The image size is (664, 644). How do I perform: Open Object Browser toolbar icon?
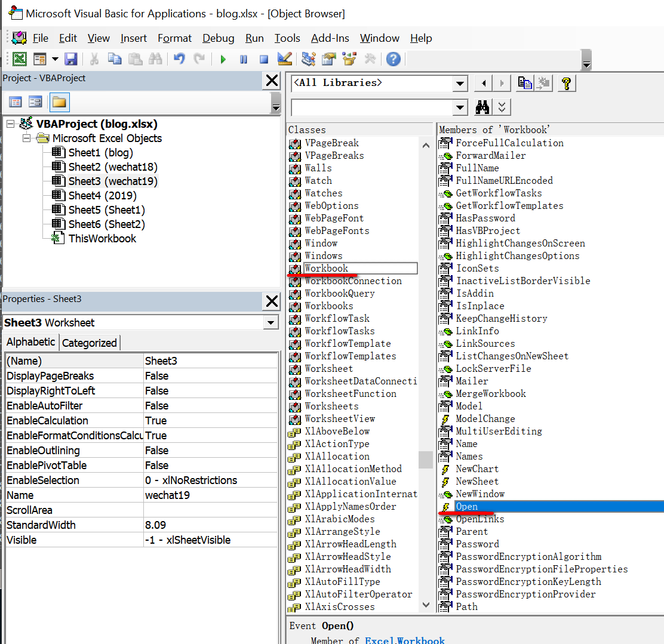(x=349, y=59)
